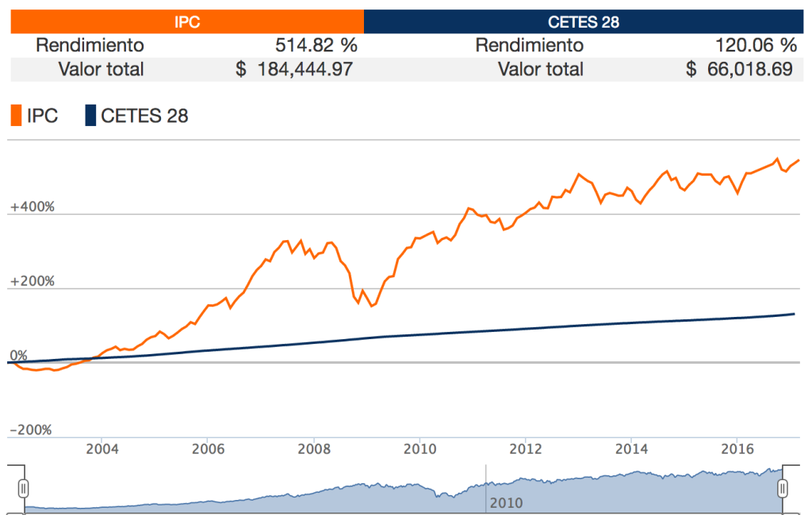Click the IPC return value 514.82 %
Screen dimensions: 812x515
coord(316,45)
